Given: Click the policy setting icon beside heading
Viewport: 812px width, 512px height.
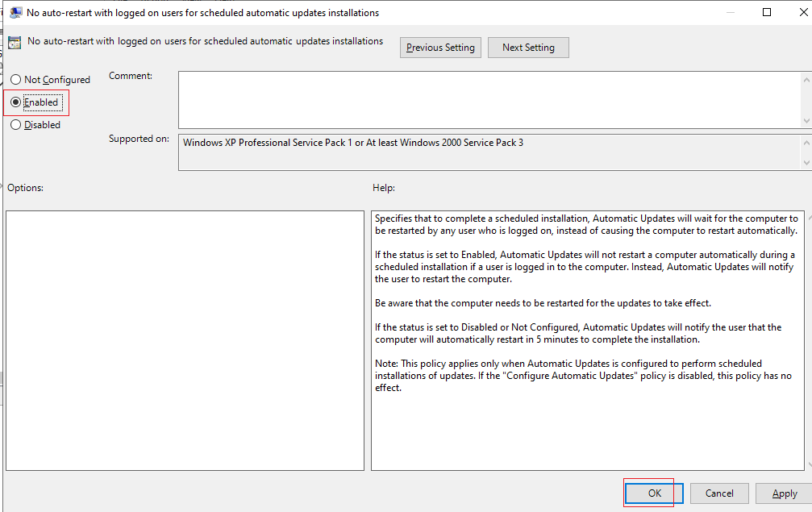Looking at the screenshot, I should (x=15, y=43).
